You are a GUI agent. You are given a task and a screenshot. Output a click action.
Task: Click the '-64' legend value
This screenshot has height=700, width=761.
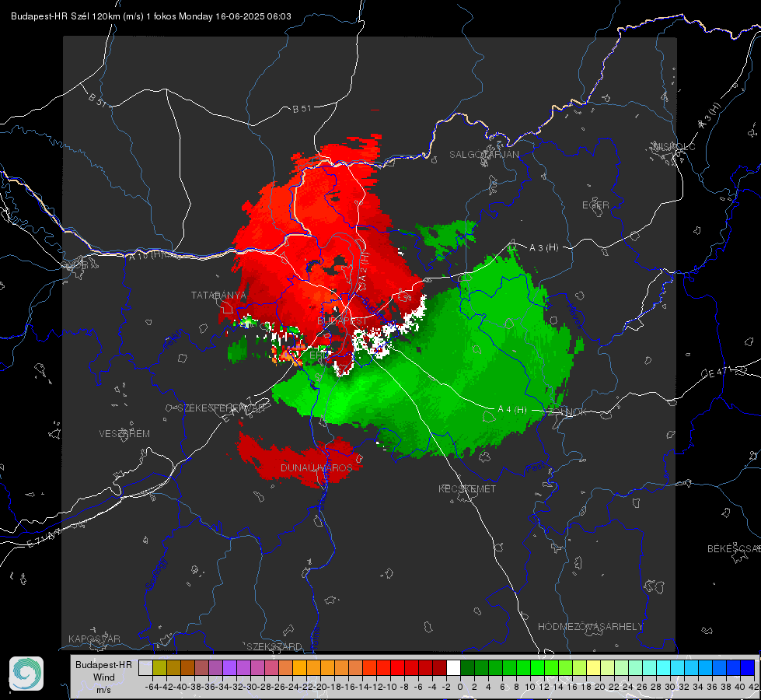[x=152, y=687]
